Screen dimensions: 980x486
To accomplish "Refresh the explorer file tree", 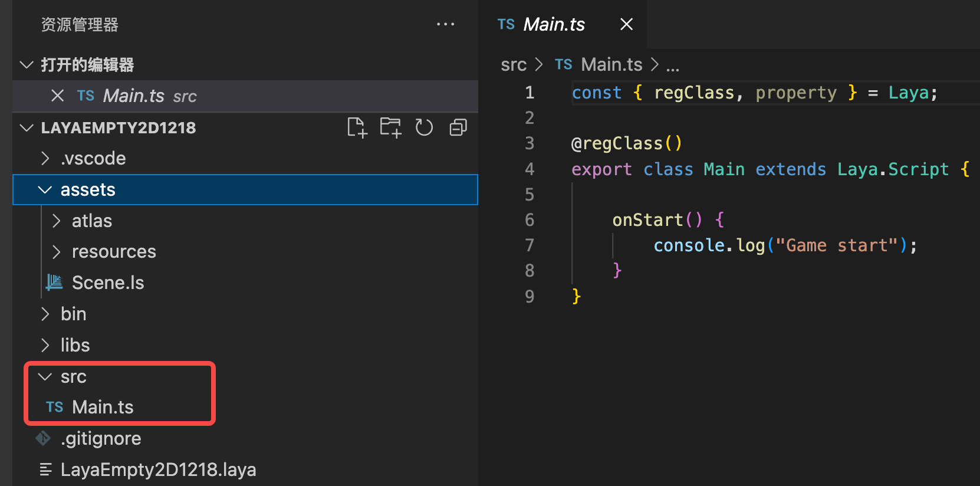I will [424, 127].
